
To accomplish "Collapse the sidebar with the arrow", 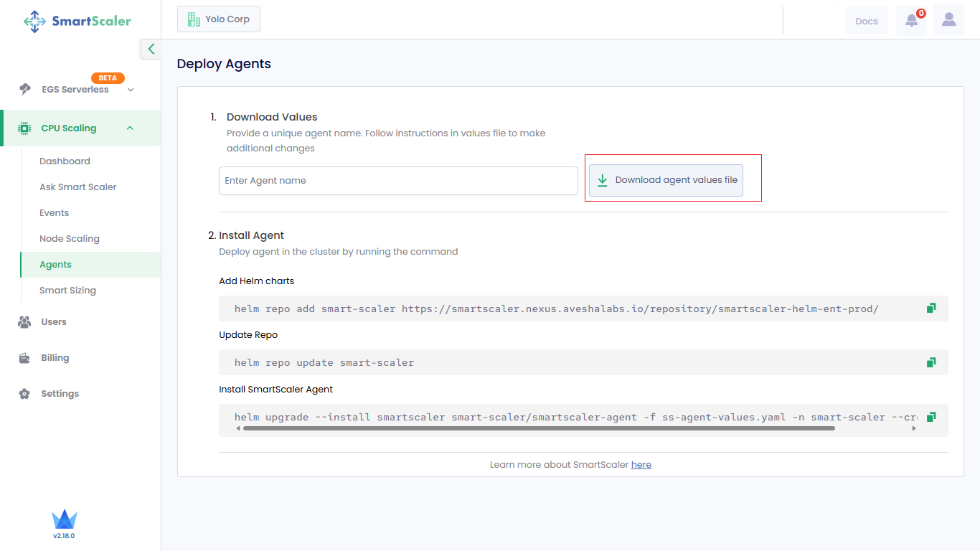I will coord(151,49).
